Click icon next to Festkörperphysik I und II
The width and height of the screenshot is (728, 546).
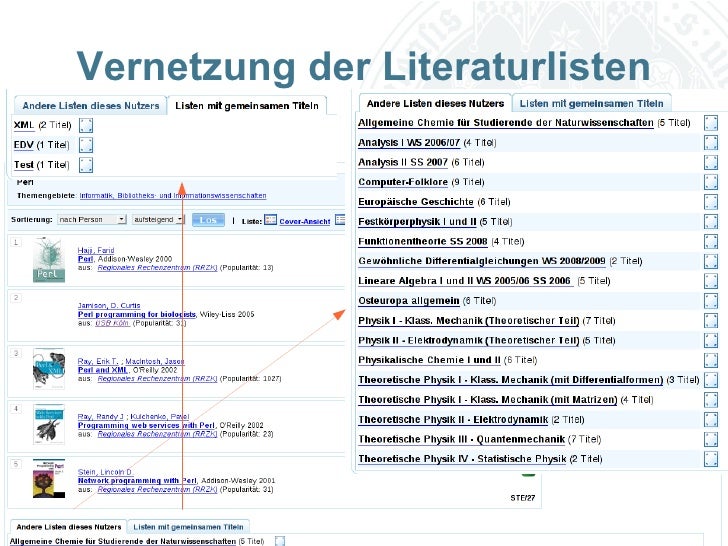(x=711, y=221)
